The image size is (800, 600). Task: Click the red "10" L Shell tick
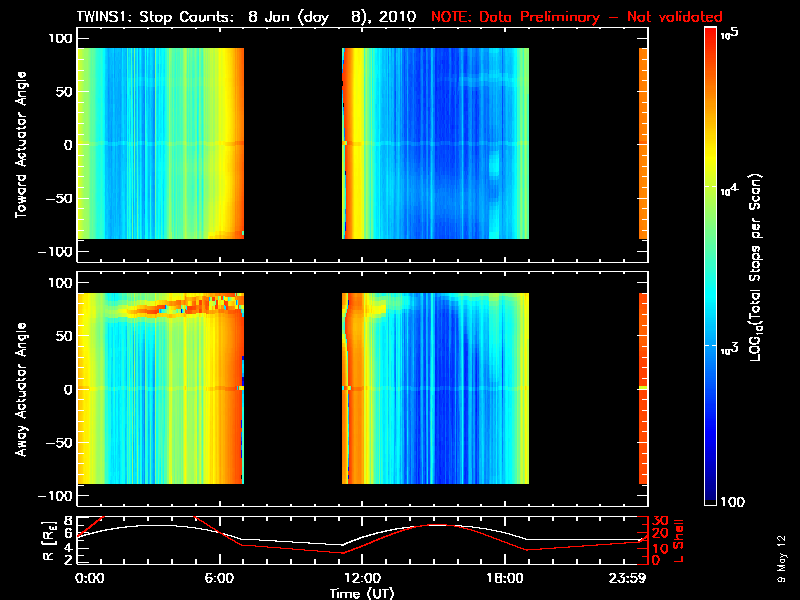coord(661,548)
